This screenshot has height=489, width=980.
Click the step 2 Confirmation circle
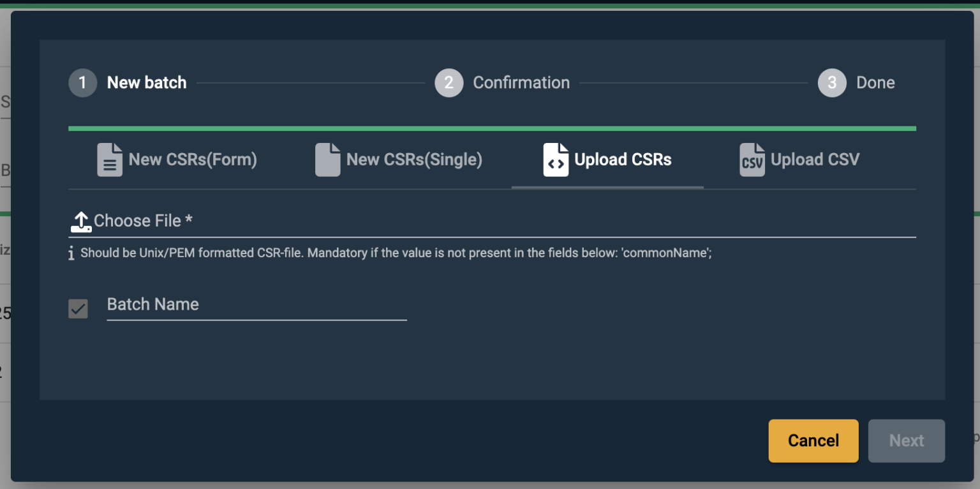click(449, 82)
